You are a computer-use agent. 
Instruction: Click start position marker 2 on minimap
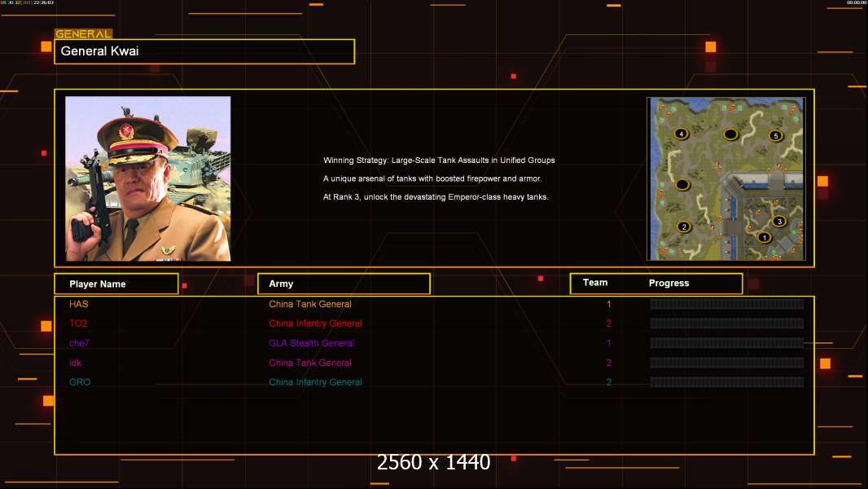(x=684, y=227)
